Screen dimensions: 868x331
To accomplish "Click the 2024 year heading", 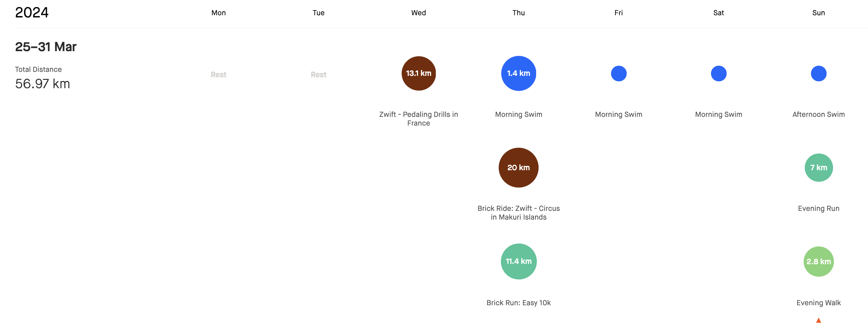I will point(32,12).
